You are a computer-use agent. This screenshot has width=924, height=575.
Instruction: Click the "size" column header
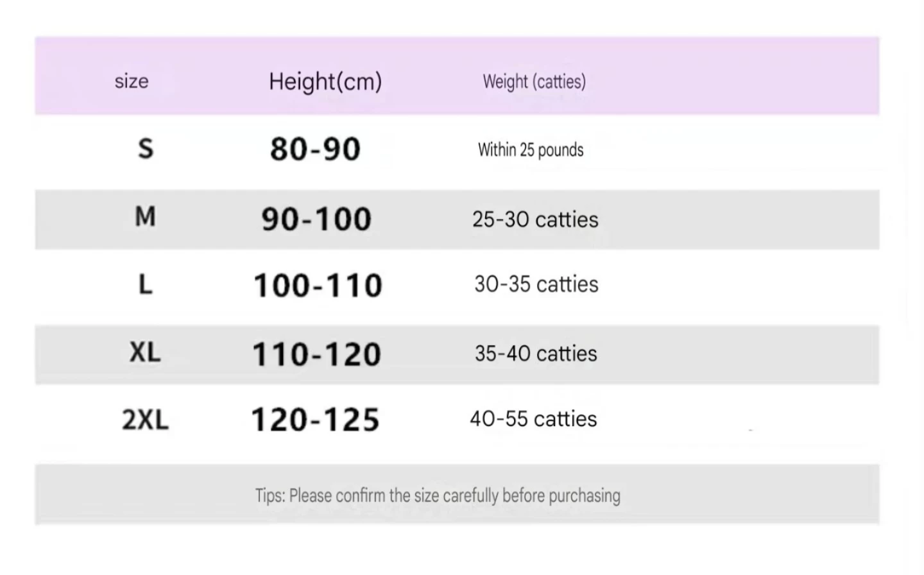[132, 82]
